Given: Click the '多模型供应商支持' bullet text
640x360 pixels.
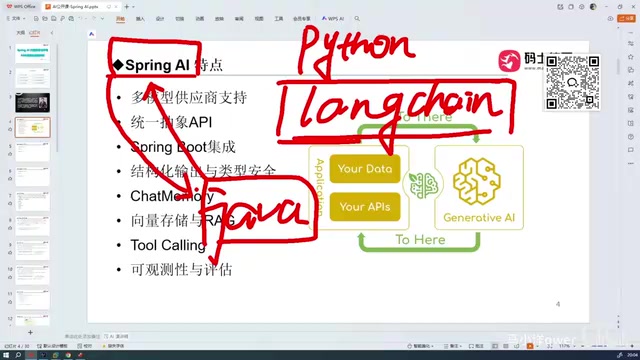Looking at the screenshot, I should coord(189,98).
